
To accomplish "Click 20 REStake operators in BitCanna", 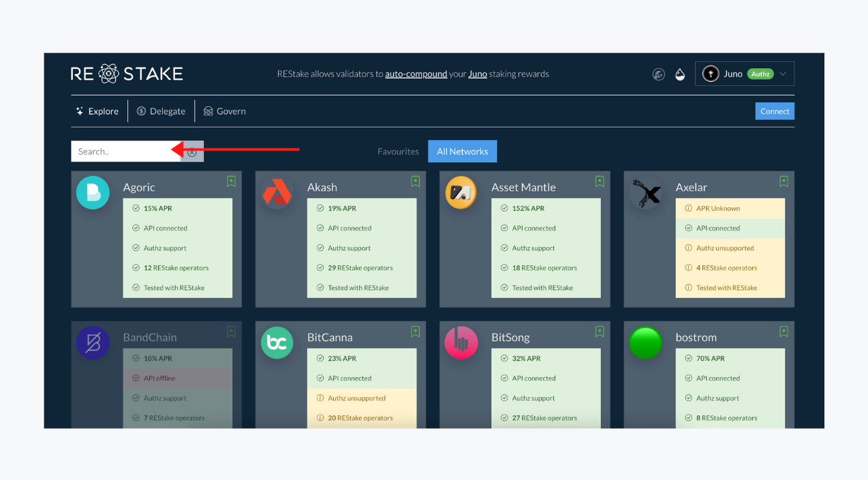I will tap(362, 418).
